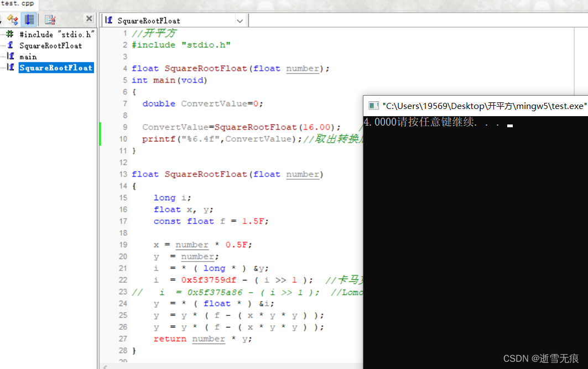The image size is (588, 369).
Task: Click the 4.0000 output in console
Action: [x=380, y=122]
